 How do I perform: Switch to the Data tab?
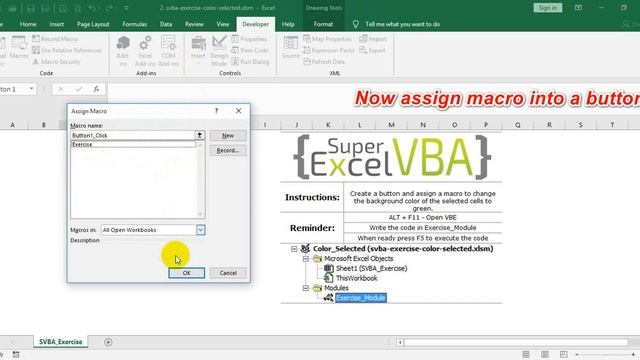(166, 24)
